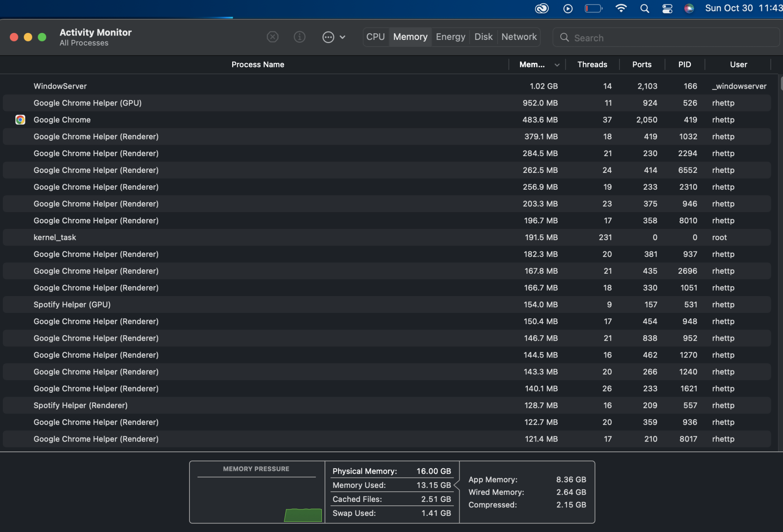Click the Wi-Fi status icon
Viewport: 783px width, 532px height.
(621, 9)
